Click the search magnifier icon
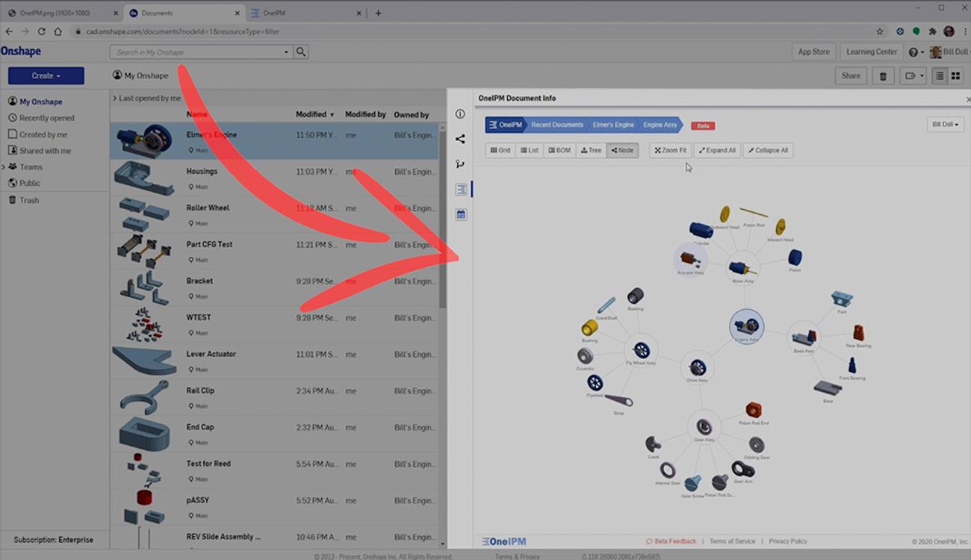 click(300, 52)
